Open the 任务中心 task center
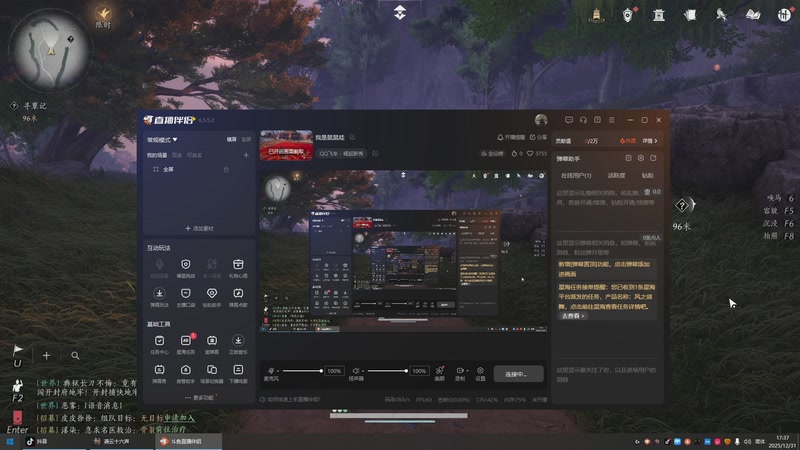This screenshot has height=450, width=800. [159, 344]
